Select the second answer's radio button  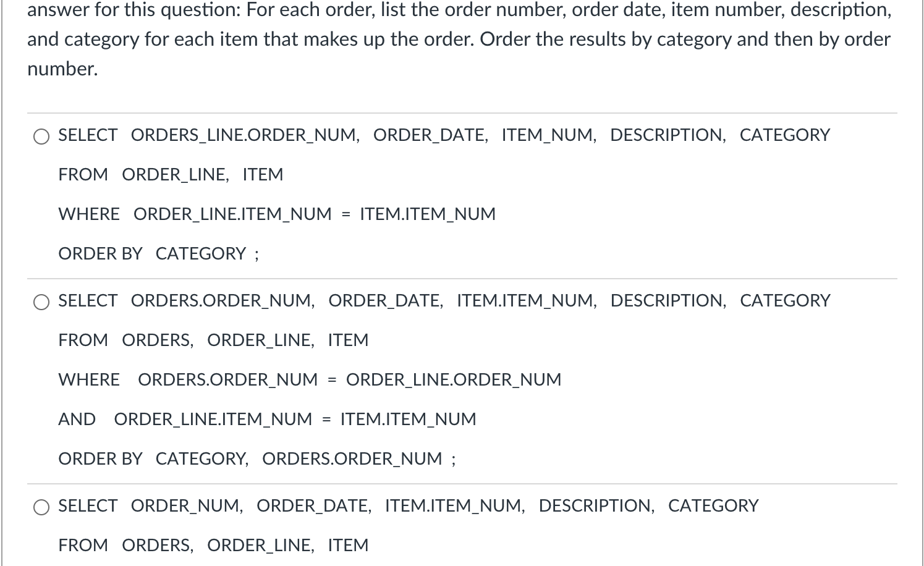pyautogui.click(x=41, y=302)
